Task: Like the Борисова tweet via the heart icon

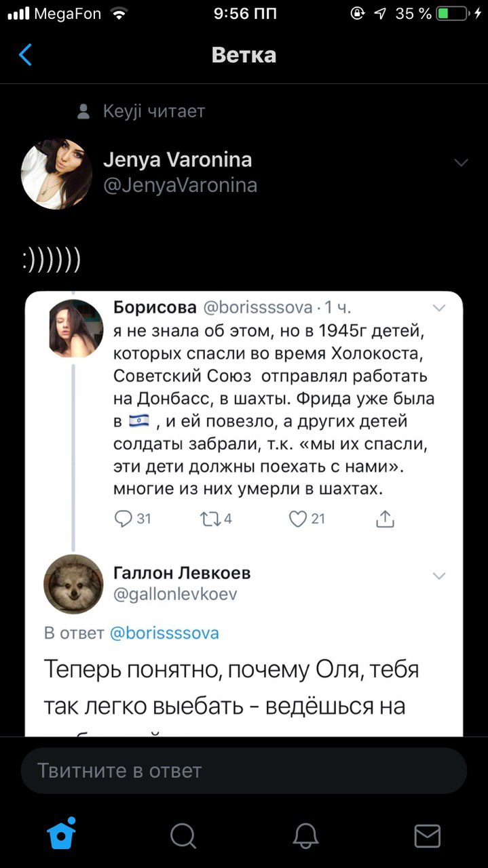Action: point(297,519)
